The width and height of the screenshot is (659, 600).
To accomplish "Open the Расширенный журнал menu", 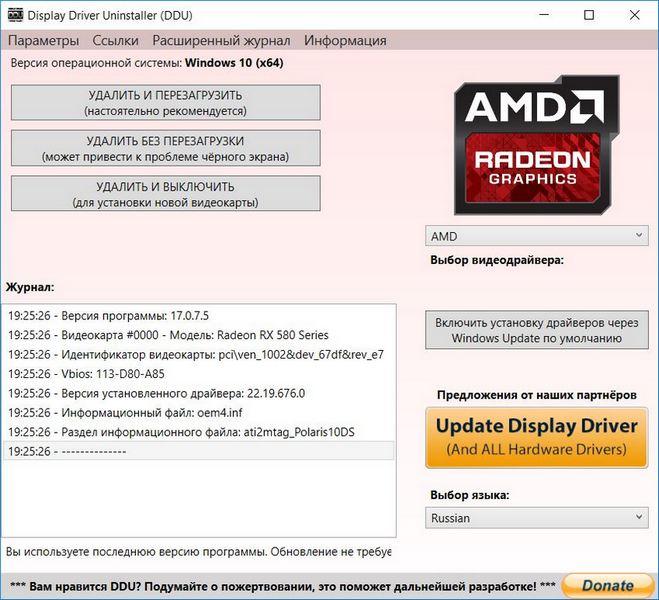I will click(221, 41).
